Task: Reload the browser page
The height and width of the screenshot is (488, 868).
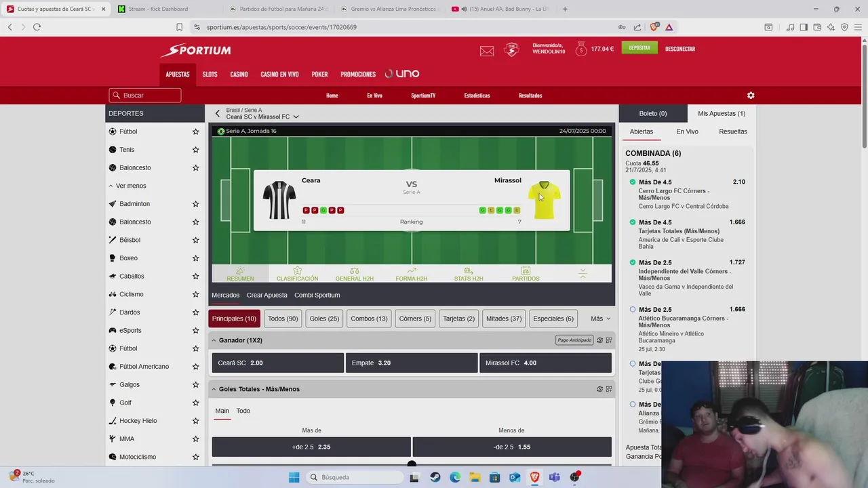Action: point(37,27)
